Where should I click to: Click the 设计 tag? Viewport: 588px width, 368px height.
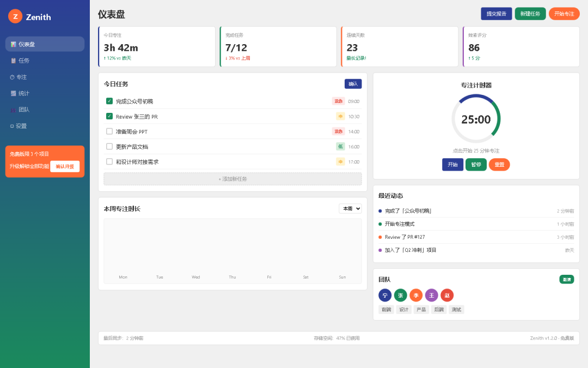404,310
